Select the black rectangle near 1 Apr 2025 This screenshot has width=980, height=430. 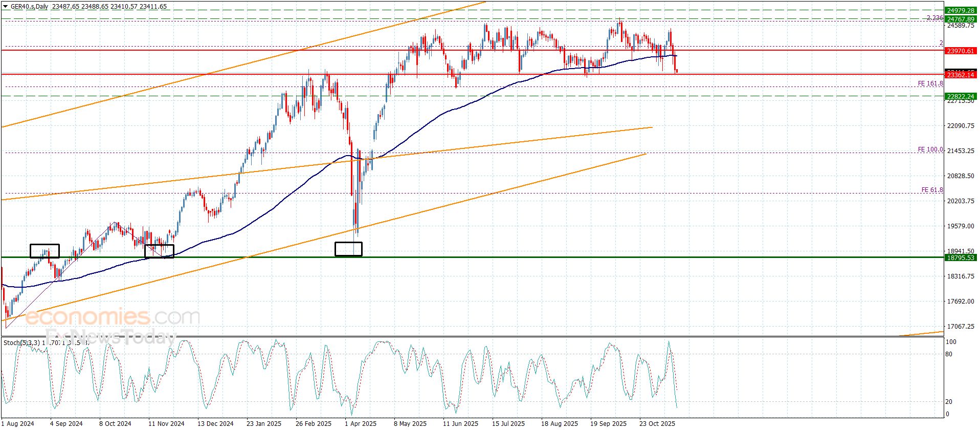(348, 249)
